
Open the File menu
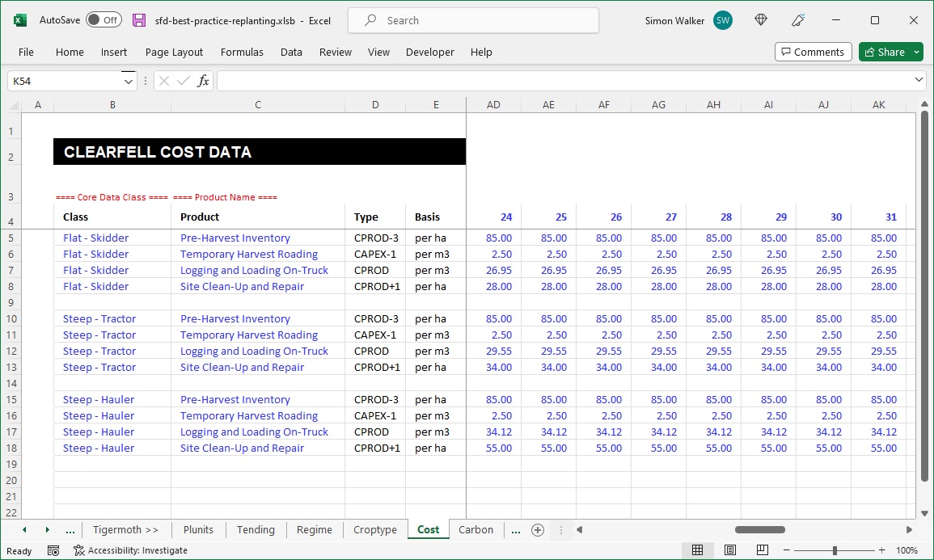click(26, 53)
